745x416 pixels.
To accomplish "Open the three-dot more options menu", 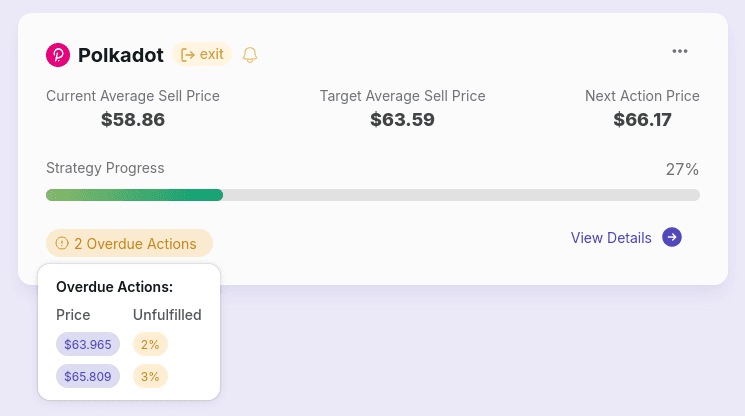I will (680, 51).
